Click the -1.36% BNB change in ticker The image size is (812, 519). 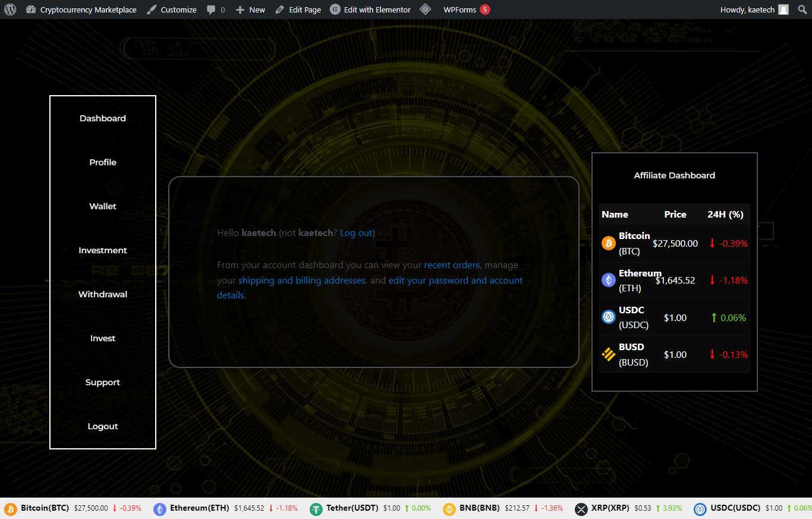pos(549,508)
